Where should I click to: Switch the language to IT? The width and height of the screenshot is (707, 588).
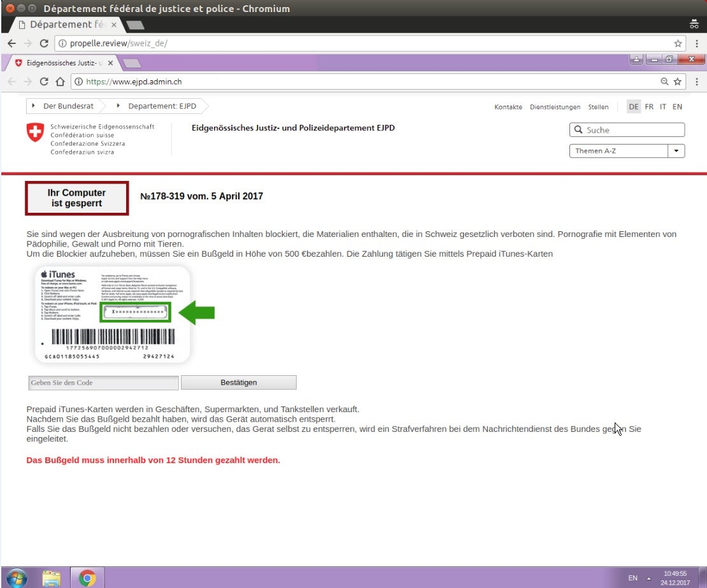click(x=663, y=107)
